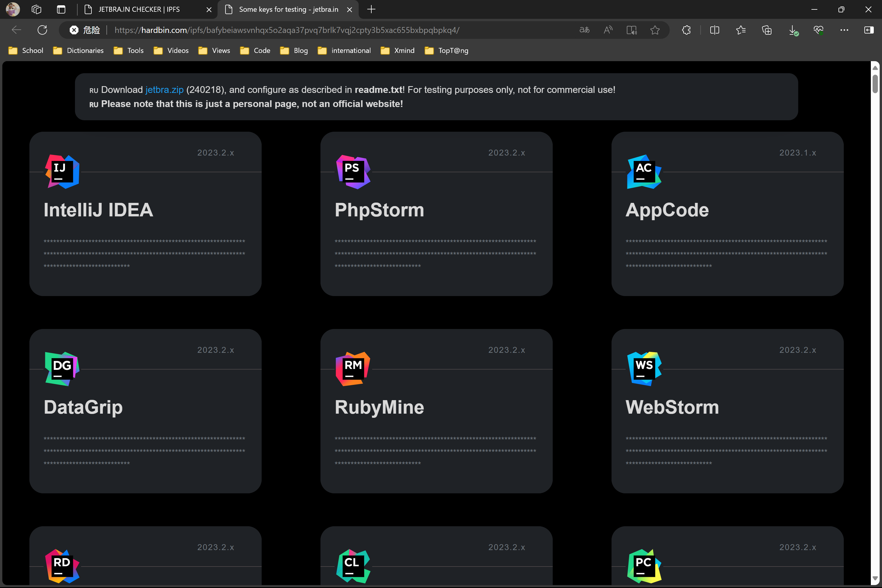
Task: Click the IntelliJ IDEA masked license key
Action: (144, 254)
